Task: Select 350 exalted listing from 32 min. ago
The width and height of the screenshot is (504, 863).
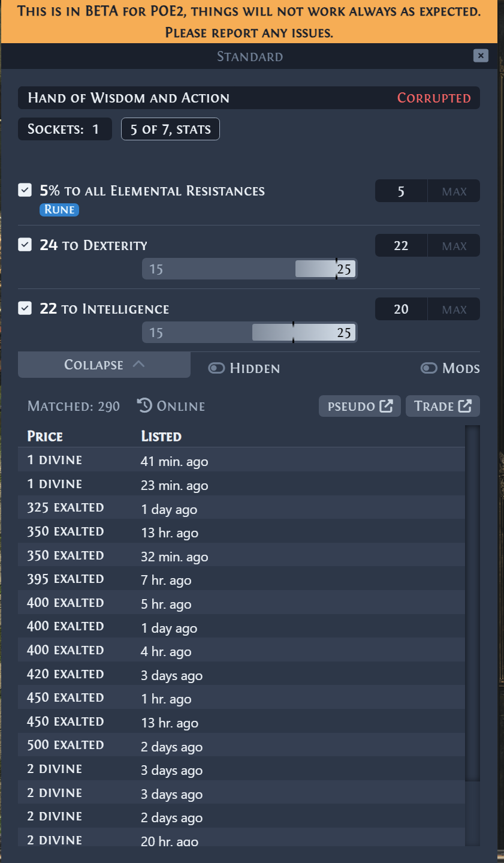Action: pyautogui.click(x=242, y=555)
